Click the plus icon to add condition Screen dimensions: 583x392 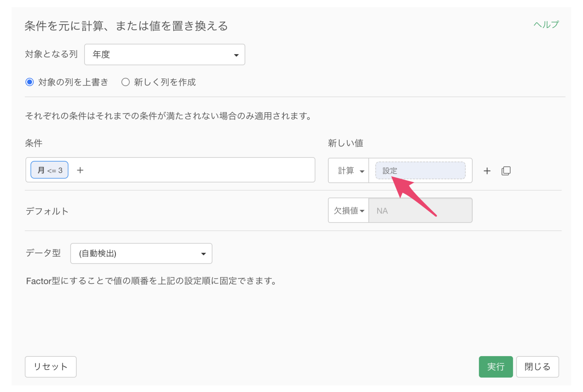[x=80, y=170]
